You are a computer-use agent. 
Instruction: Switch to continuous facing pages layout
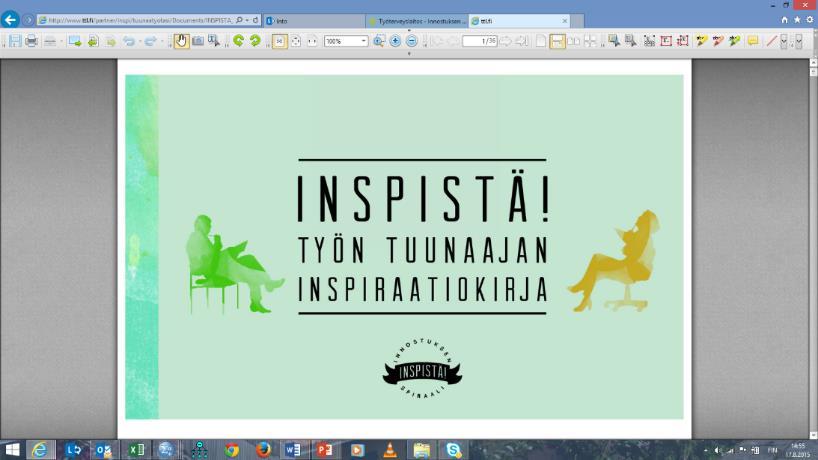click(590, 41)
